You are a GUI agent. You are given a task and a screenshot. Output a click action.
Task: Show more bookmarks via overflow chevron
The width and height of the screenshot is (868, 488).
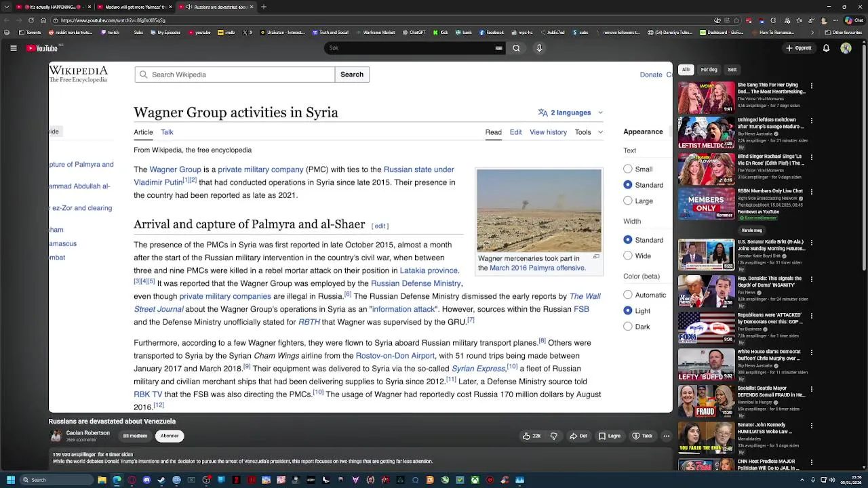pyautogui.click(x=812, y=32)
